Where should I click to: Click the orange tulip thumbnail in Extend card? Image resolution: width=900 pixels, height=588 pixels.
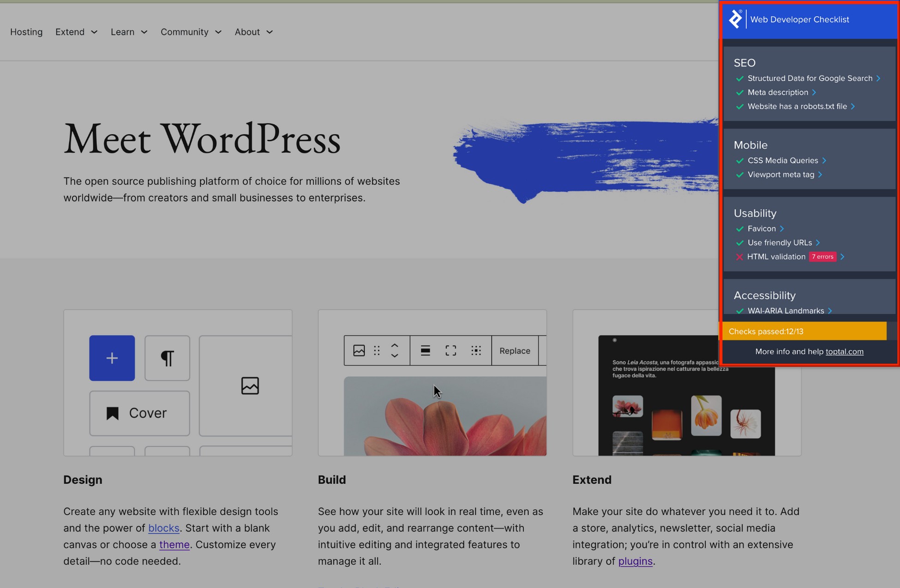tap(706, 416)
